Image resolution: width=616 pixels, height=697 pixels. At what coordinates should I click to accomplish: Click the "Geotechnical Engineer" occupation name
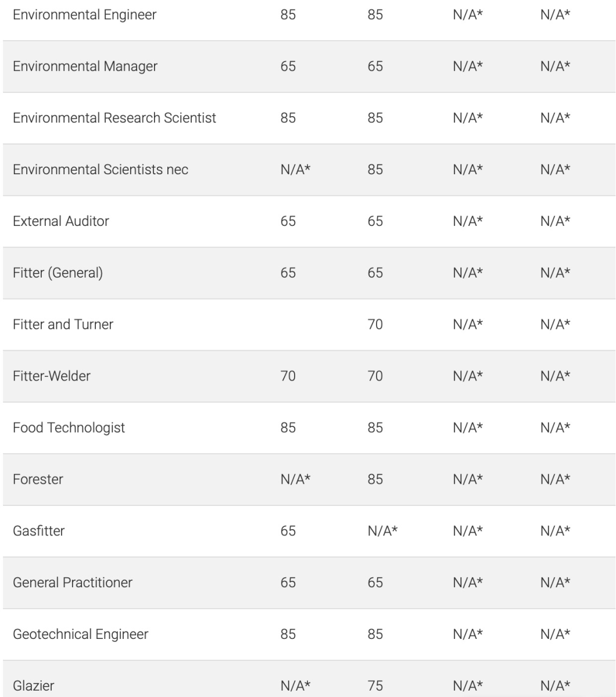(80, 634)
